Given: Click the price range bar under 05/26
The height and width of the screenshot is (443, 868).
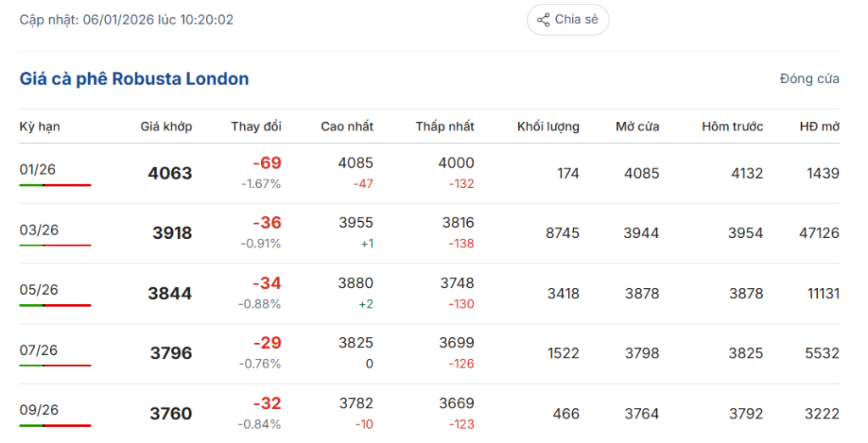Looking at the screenshot, I should point(55,305).
